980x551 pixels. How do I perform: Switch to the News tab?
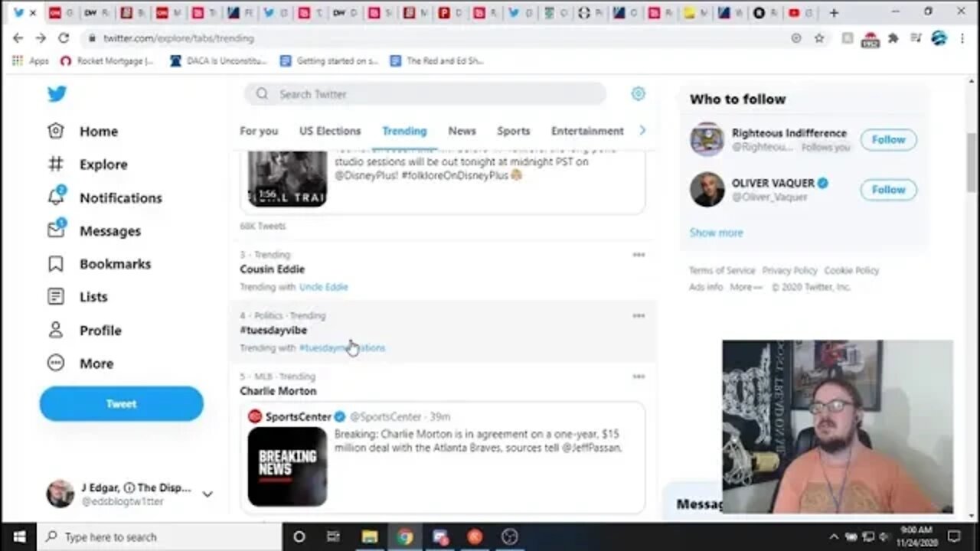[462, 131]
